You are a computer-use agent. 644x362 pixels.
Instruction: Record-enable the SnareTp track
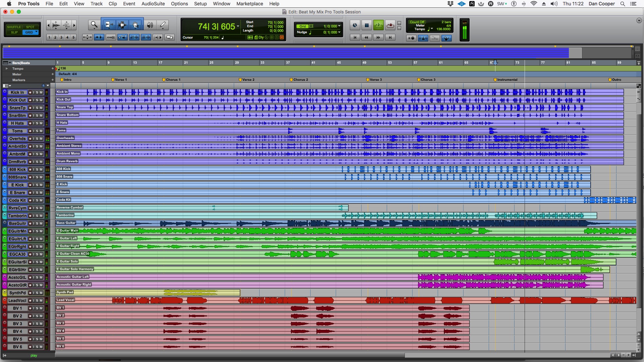click(30, 108)
